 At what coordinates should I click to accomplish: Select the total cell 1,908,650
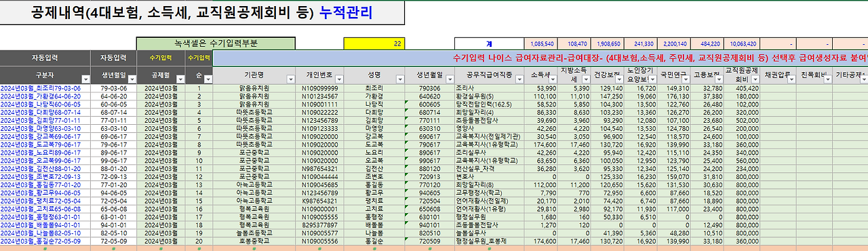[x=607, y=43]
